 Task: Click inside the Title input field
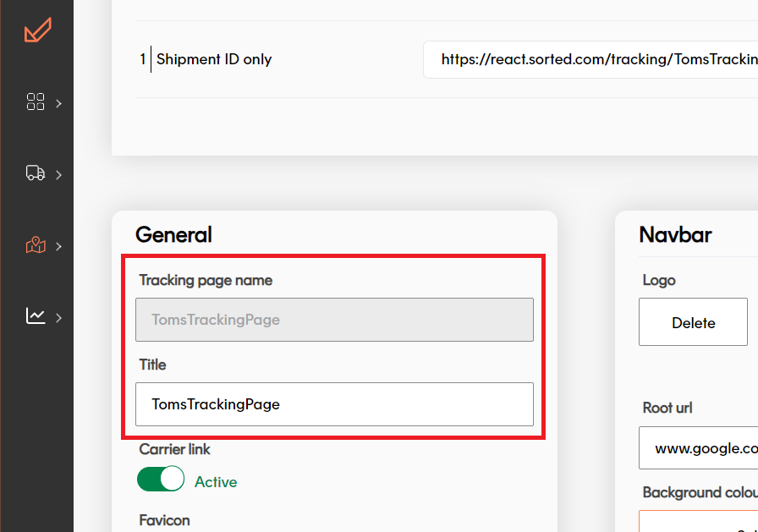(334, 404)
